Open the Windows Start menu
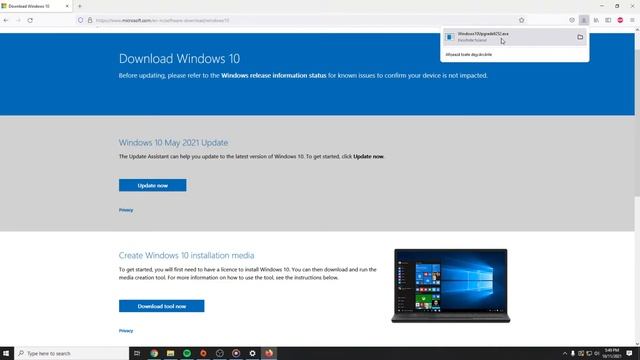640x360 pixels. [x=6, y=353]
